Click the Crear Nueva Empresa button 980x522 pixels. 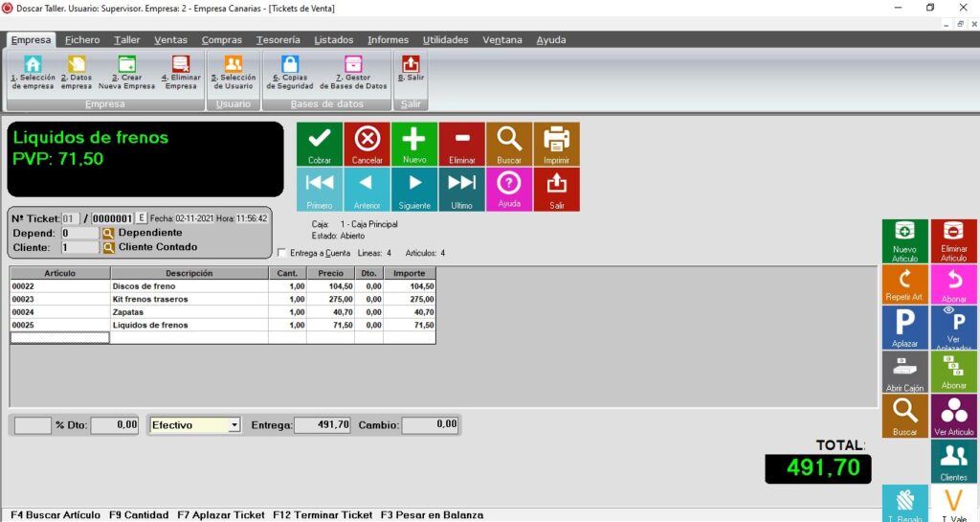pos(126,72)
